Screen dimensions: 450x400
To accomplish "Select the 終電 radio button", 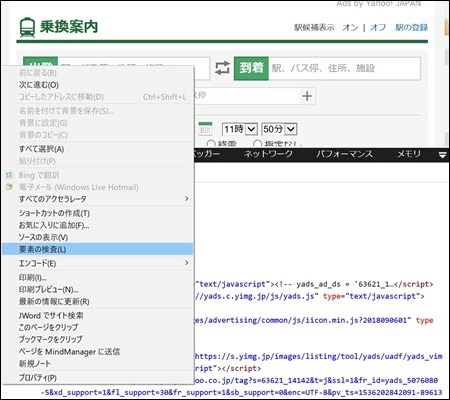I will pyautogui.click(x=211, y=144).
